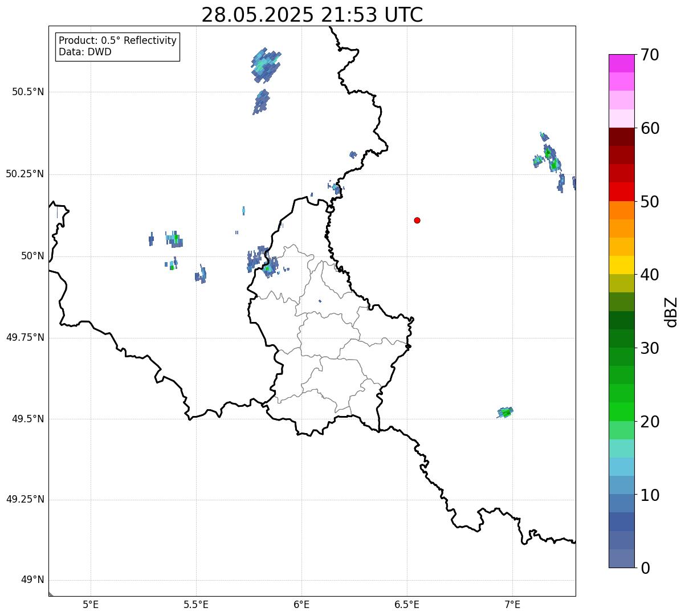Click the colorbar tick label 30
685x616 pixels.
click(650, 348)
